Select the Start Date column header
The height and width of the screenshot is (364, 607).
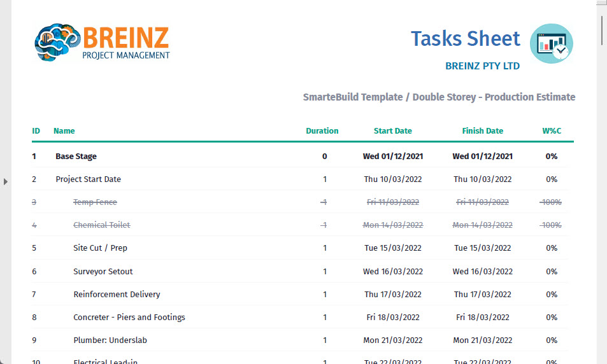pos(392,131)
